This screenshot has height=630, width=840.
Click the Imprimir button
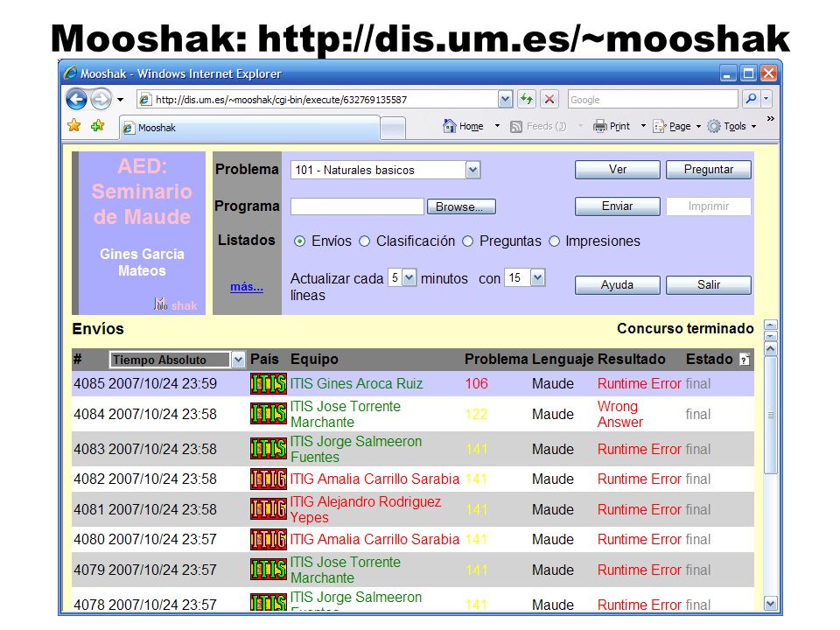coord(708,206)
